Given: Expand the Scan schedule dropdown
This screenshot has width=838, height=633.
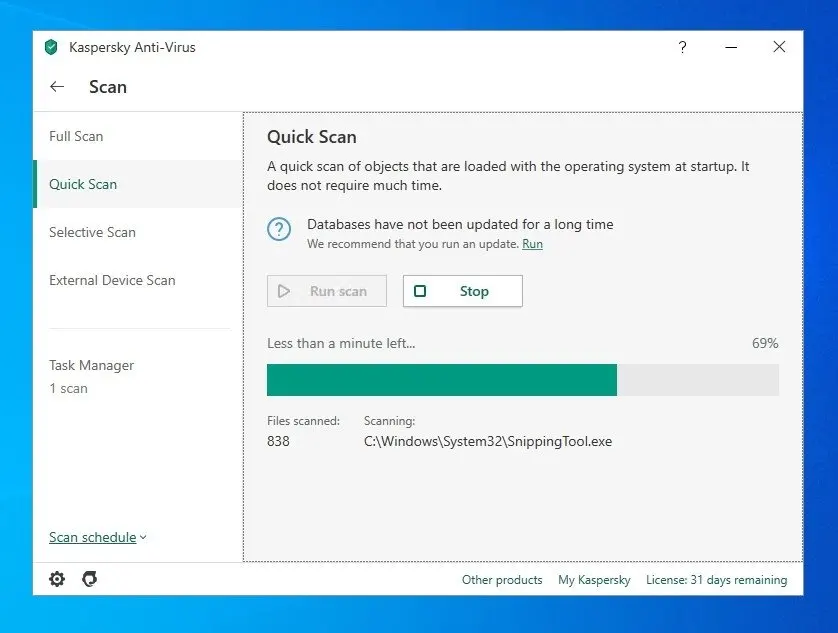Looking at the screenshot, I should [x=97, y=537].
